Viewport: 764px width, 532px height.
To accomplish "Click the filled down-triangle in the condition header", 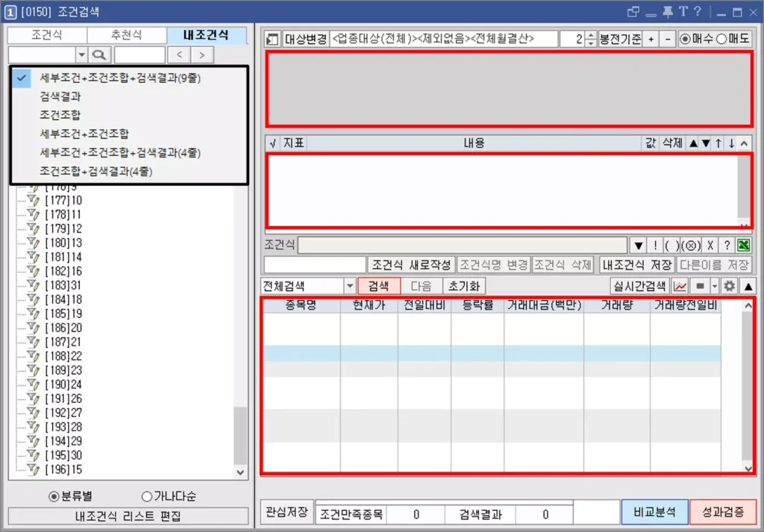I will (706, 144).
